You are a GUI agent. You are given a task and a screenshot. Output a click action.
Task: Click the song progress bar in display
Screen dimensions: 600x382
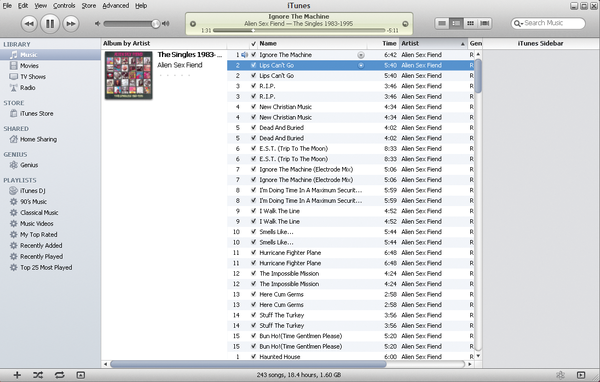pos(299,30)
